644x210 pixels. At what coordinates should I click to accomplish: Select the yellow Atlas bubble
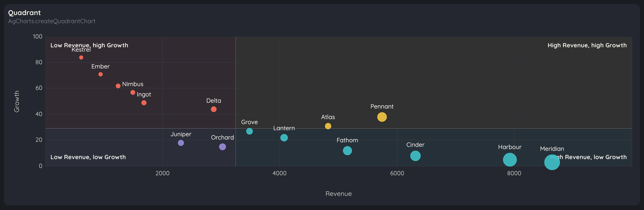[x=328, y=126]
